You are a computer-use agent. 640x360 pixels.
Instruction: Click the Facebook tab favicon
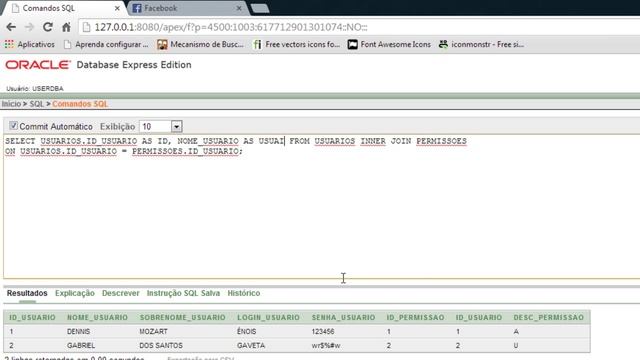(137, 8)
